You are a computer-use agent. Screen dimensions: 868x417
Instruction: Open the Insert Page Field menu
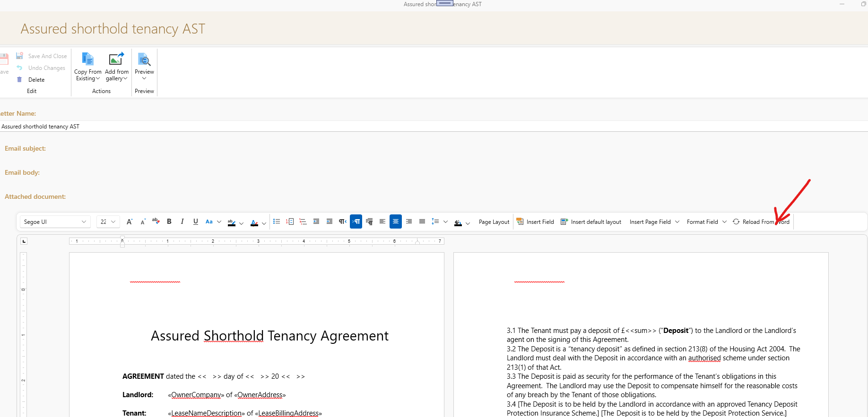click(x=655, y=222)
